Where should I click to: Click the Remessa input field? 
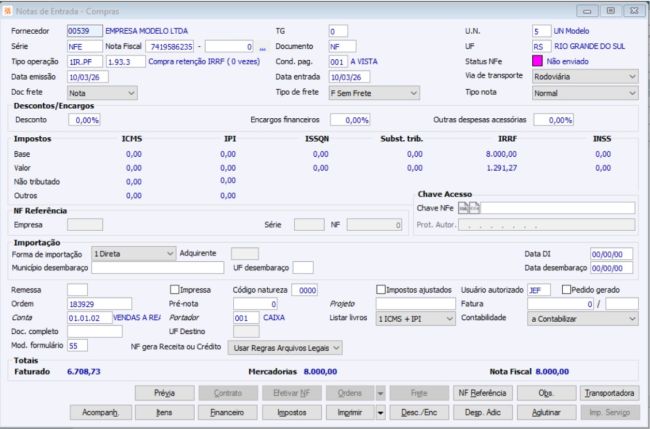77,290
